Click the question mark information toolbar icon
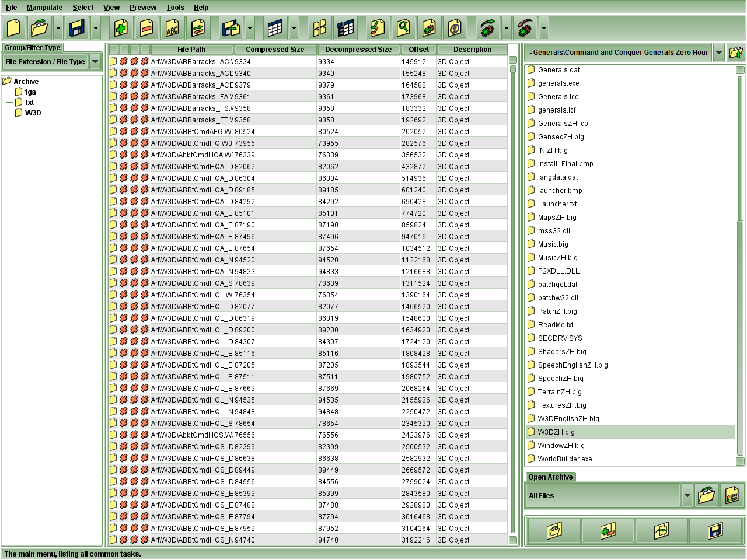 (455, 27)
